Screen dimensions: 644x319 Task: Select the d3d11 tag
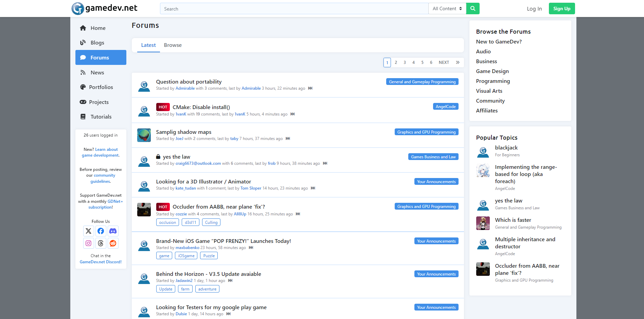coord(191,223)
